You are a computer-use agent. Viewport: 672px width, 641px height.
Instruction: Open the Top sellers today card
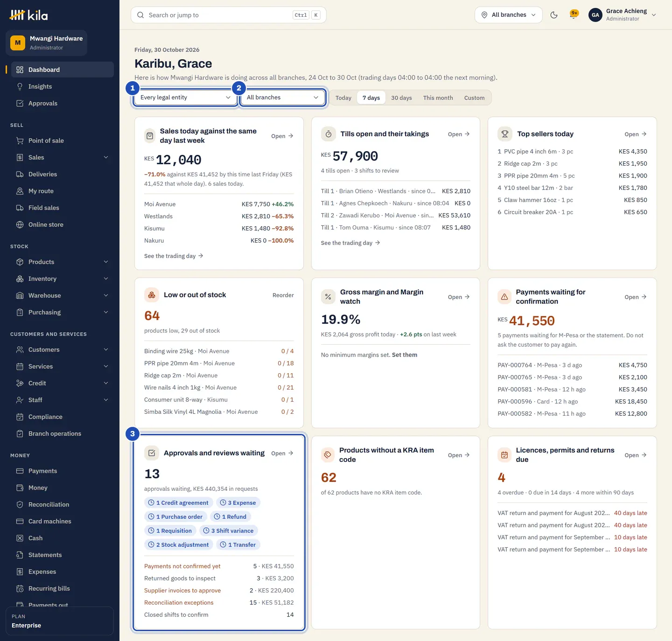pyautogui.click(x=636, y=134)
